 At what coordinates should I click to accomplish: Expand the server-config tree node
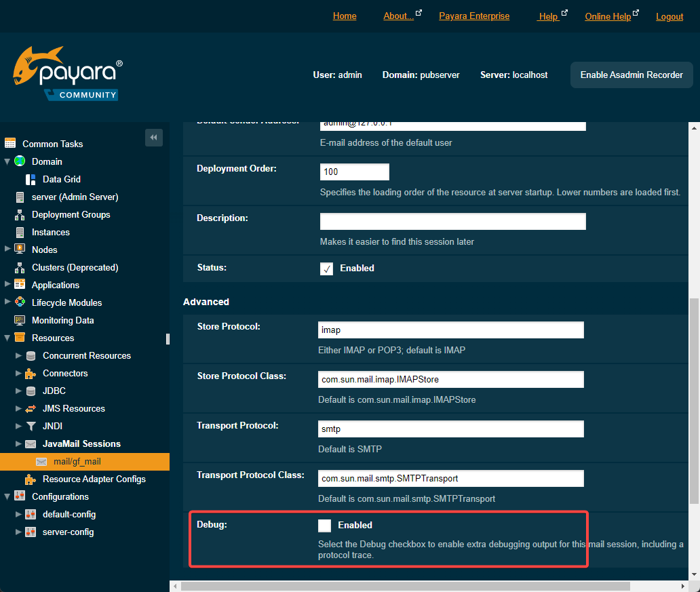point(18,532)
